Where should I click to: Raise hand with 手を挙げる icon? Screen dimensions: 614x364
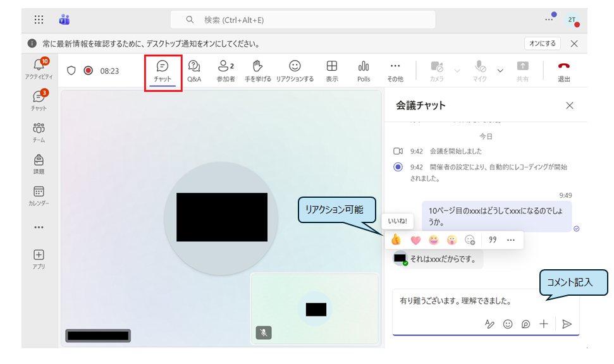(257, 71)
